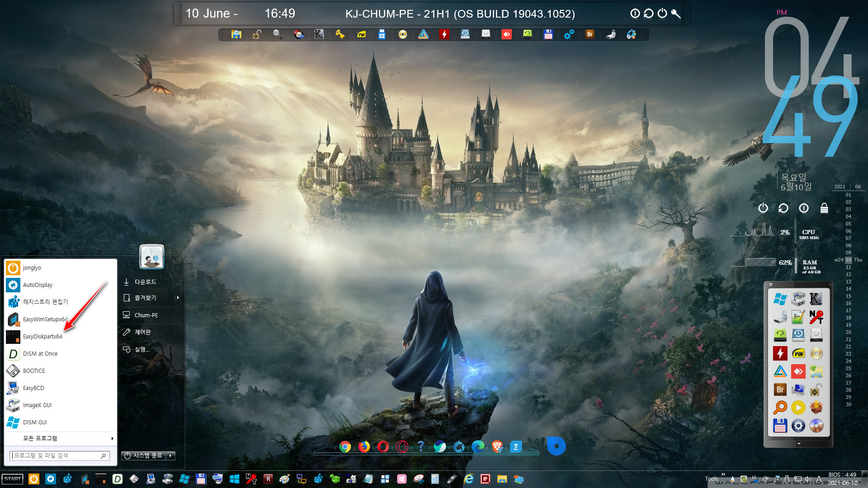Open the blue gears icon in top launcher bar
868x488 pixels.
(569, 34)
